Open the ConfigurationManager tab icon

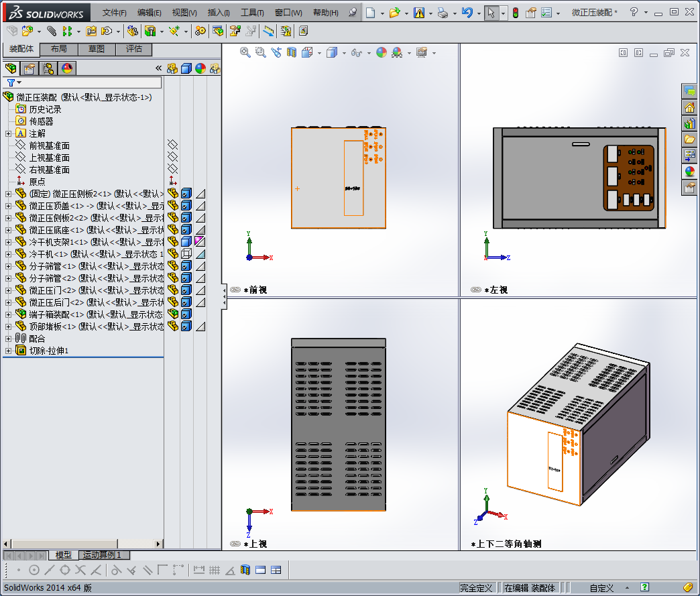pyautogui.click(x=48, y=68)
